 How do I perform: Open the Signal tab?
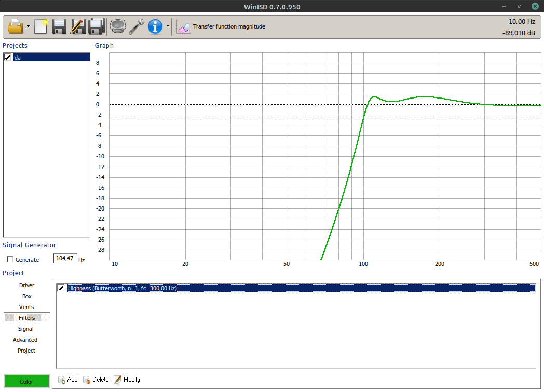[26, 329]
